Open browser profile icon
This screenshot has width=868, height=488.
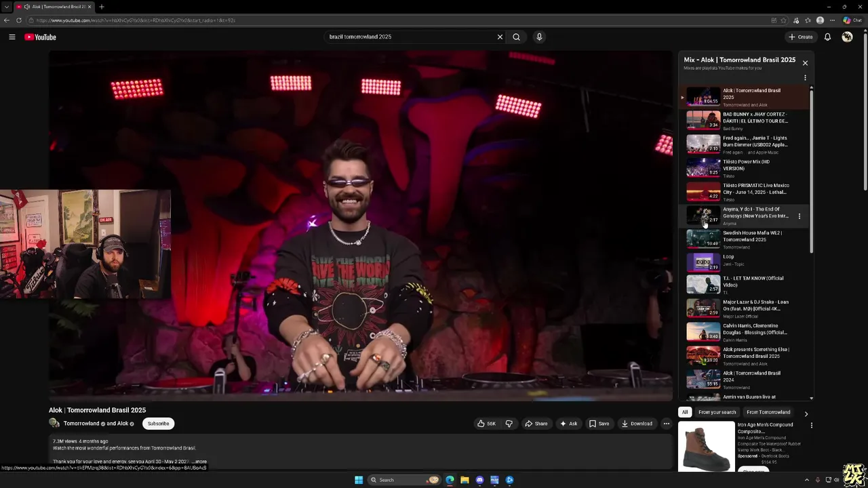pyautogui.click(x=821, y=20)
